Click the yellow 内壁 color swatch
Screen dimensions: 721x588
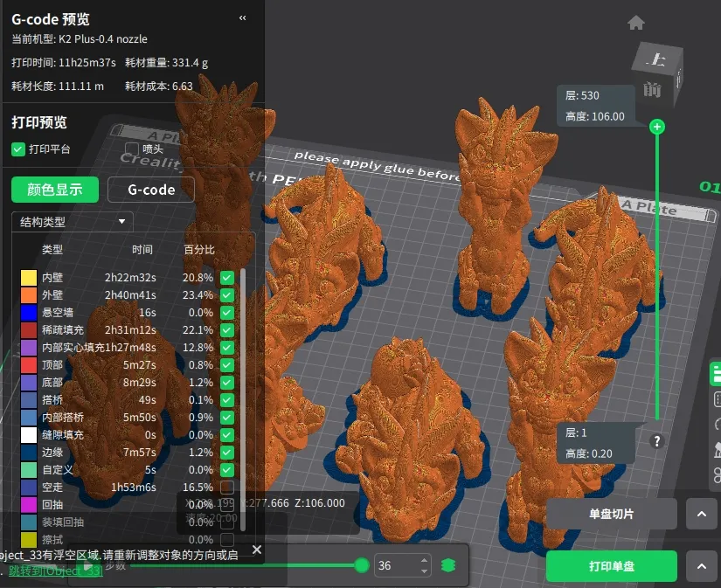point(29,278)
